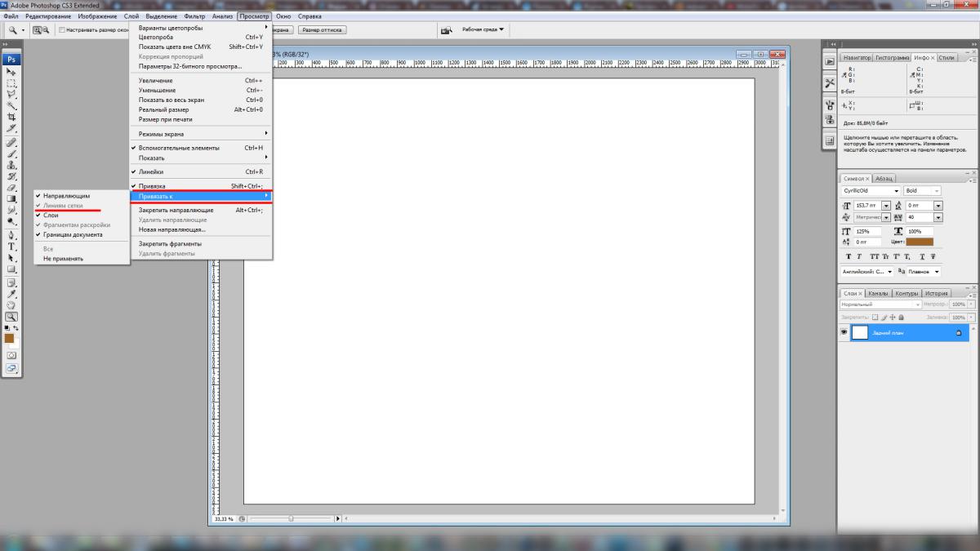Click the Go to Bridge icon
The image size is (980, 551).
point(447,30)
